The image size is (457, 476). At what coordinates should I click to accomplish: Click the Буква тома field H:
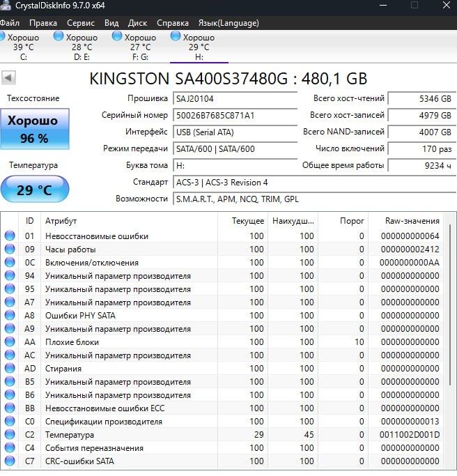tap(235, 165)
